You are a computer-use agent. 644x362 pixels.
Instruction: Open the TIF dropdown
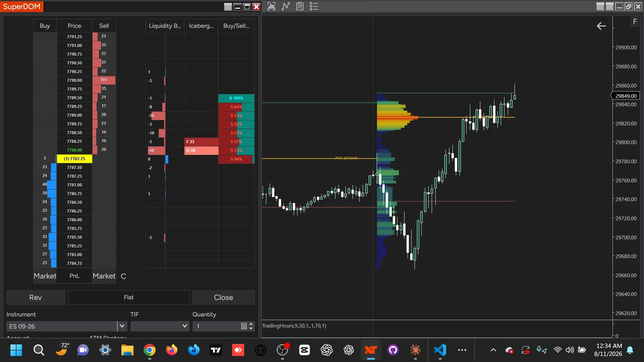pyautogui.click(x=160, y=326)
